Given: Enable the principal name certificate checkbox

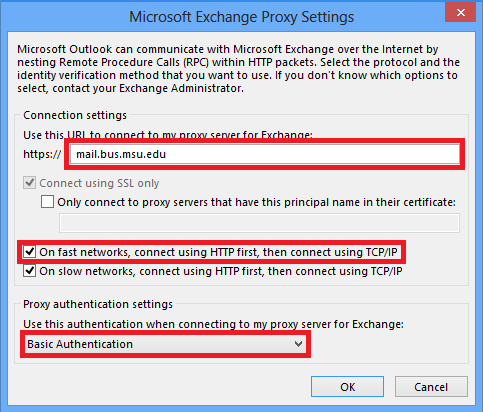Looking at the screenshot, I should [x=47, y=202].
